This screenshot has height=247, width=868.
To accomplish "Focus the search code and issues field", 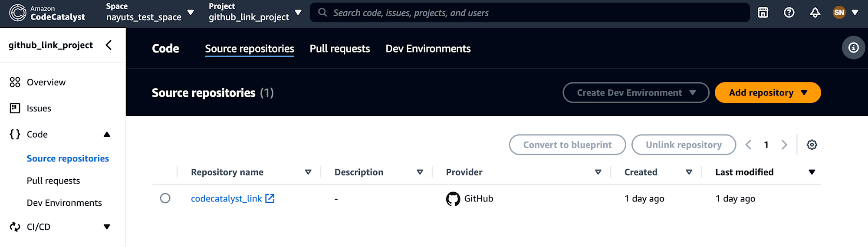I will [x=529, y=13].
